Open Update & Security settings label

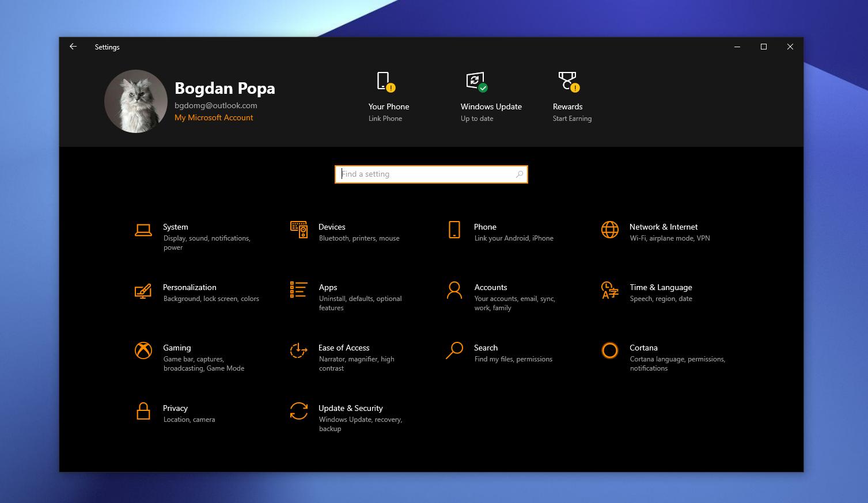click(x=350, y=409)
